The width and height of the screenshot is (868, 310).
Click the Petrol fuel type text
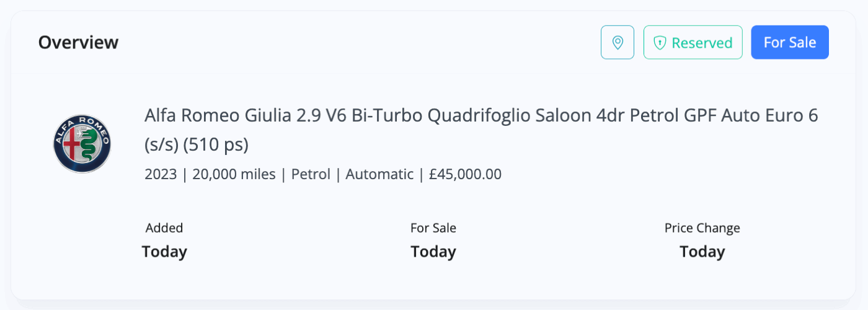point(311,174)
